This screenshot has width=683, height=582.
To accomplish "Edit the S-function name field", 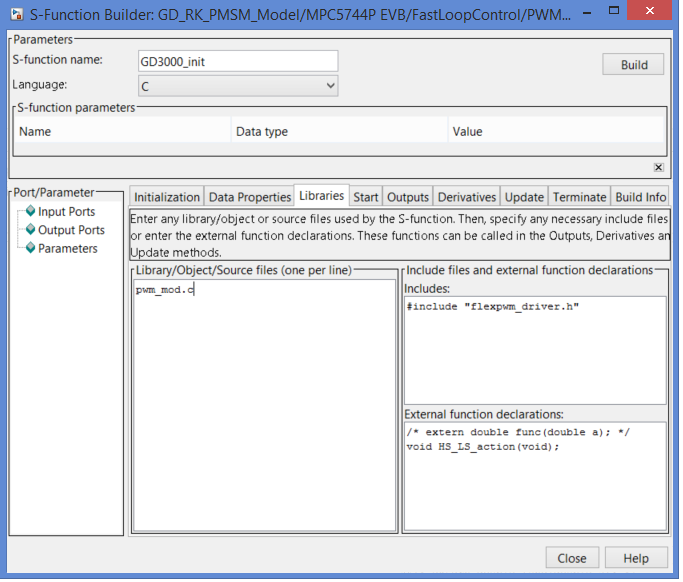I will point(238,61).
